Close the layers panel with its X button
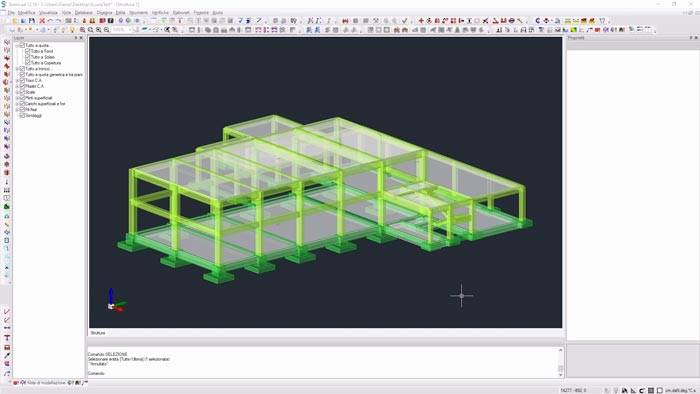This screenshot has width=700, height=394. click(81, 38)
